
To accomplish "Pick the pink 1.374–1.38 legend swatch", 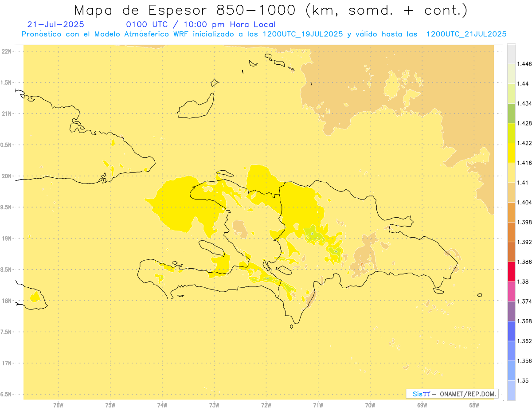I will pyautogui.click(x=511, y=291).
